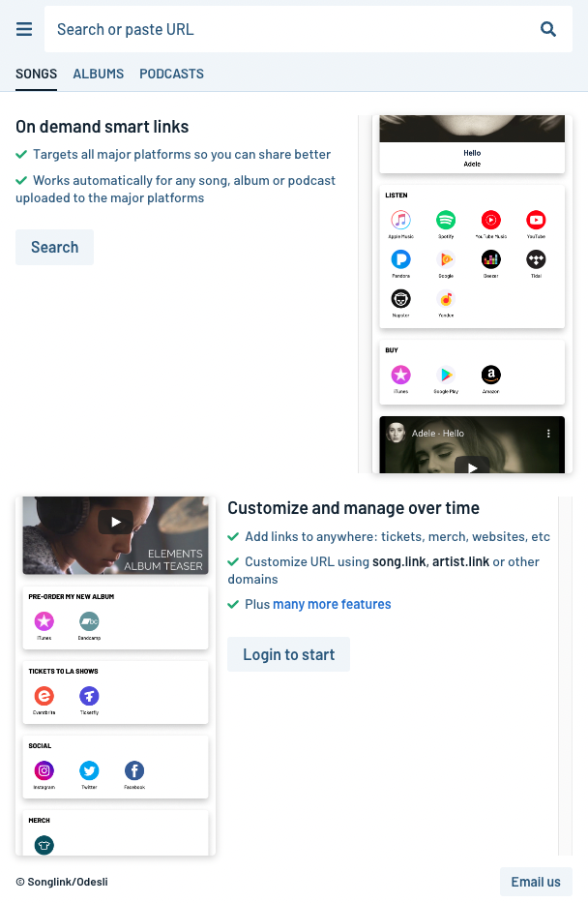Open the hamburger menu
The height and width of the screenshot is (903, 588).
[x=24, y=30]
